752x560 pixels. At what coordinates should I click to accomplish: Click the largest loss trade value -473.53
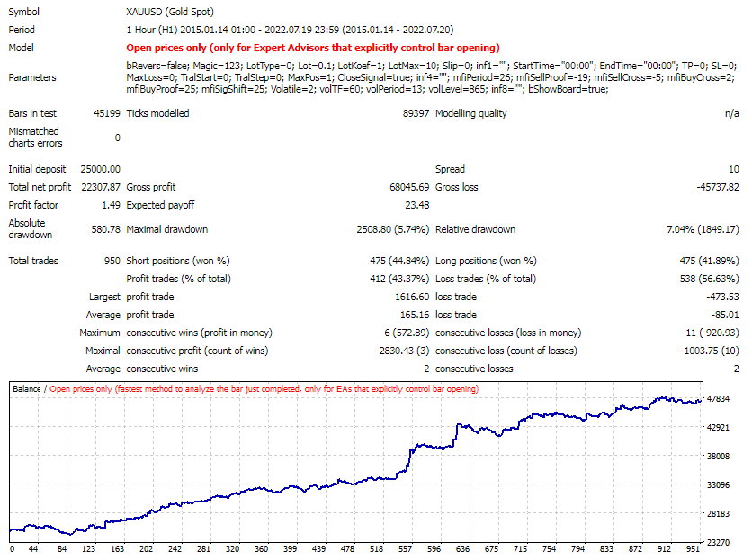(x=722, y=297)
